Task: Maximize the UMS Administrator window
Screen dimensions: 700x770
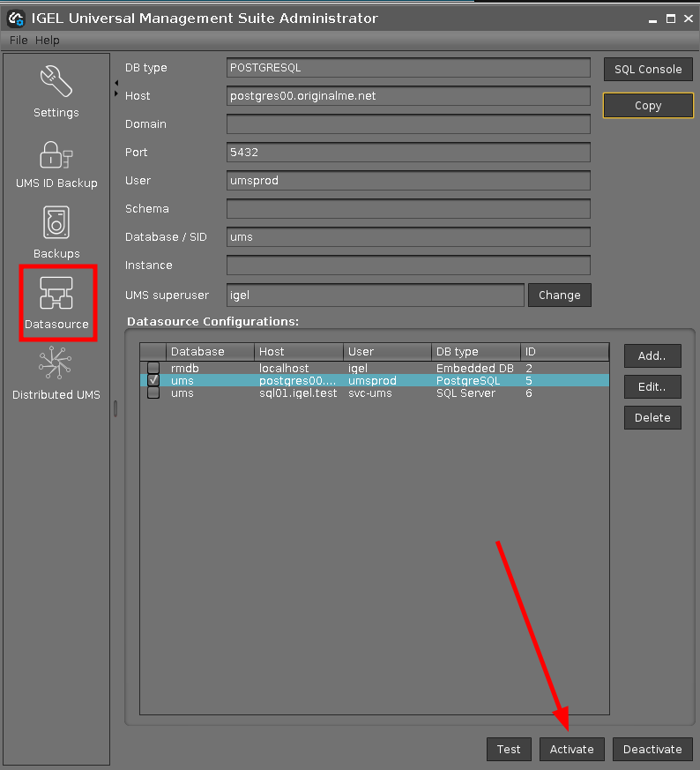Action: [x=670, y=18]
